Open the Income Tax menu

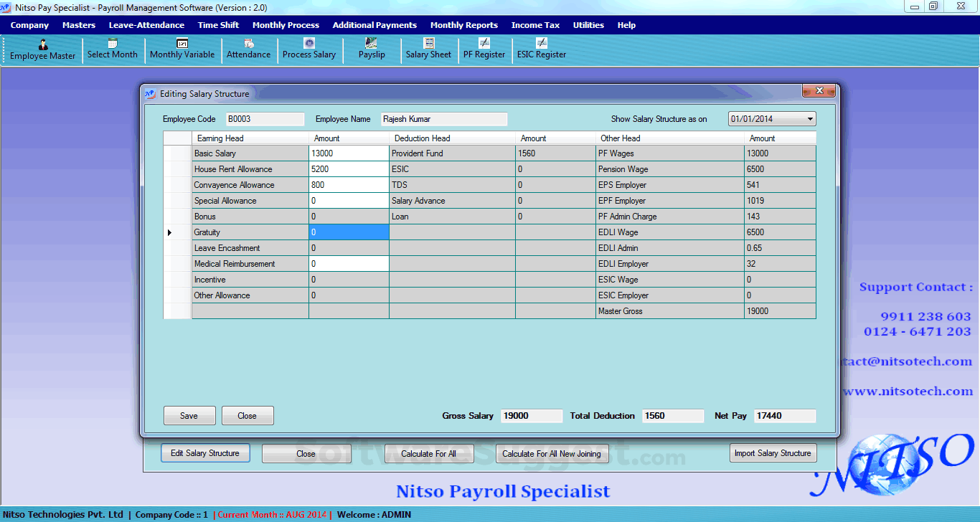(x=535, y=25)
